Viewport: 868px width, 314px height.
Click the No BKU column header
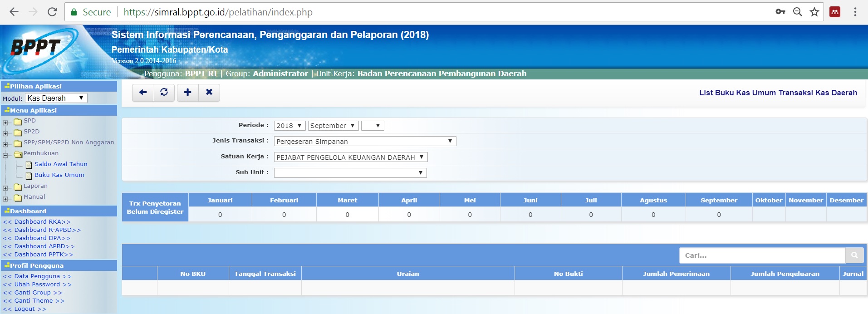coord(193,274)
